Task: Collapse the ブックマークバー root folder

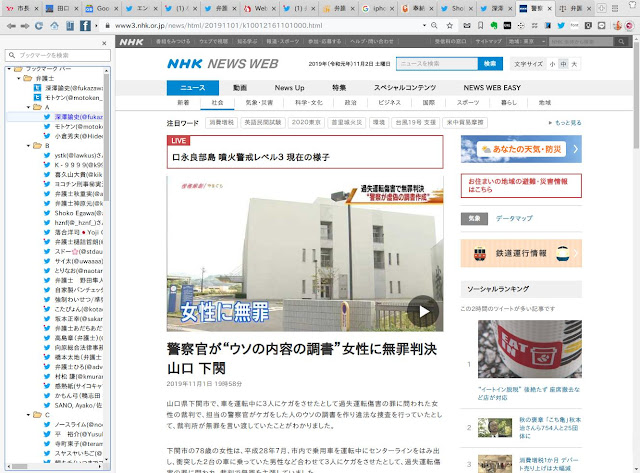Action: click(x=9, y=69)
